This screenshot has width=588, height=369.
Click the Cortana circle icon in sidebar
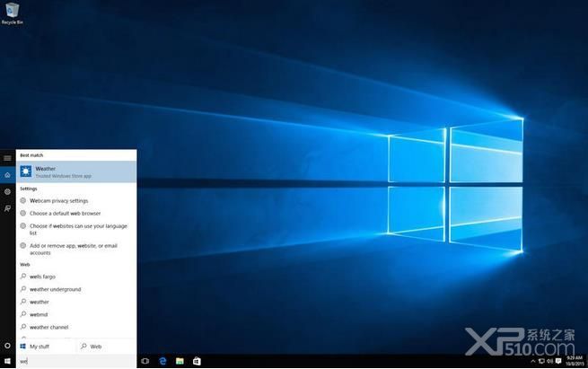coord(7,346)
